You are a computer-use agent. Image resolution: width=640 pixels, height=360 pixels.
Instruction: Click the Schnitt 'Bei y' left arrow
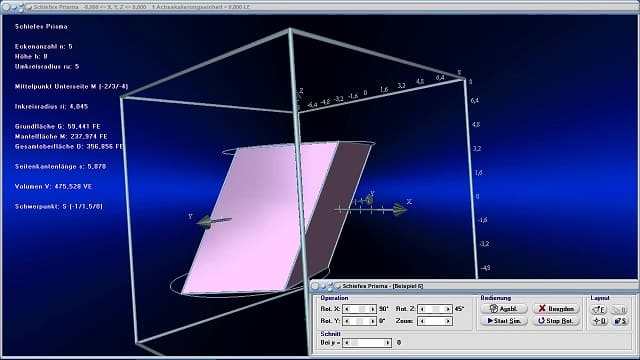point(347,342)
